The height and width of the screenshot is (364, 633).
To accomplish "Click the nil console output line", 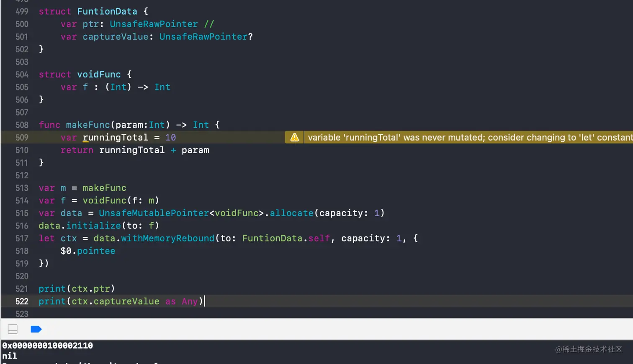I will (x=10, y=356).
